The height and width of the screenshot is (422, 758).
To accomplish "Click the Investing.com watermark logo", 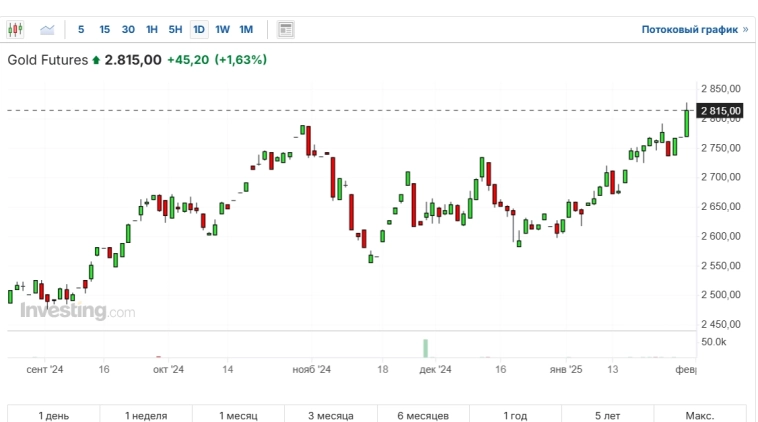I will pos(77,311).
